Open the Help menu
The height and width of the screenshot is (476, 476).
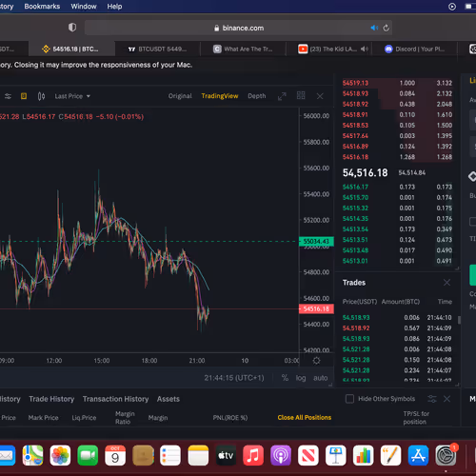[114, 7]
